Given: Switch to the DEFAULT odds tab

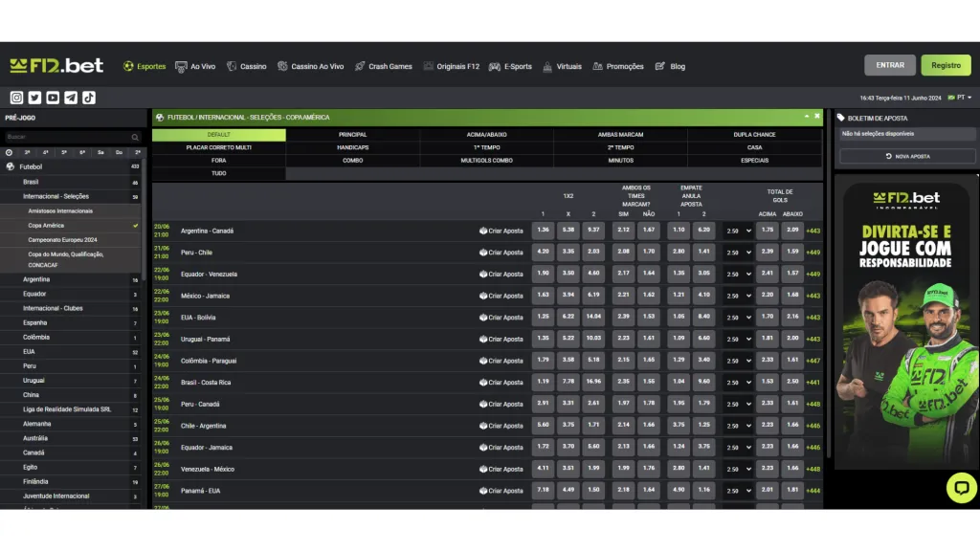Looking at the screenshot, I should click(x=220, y=135).
